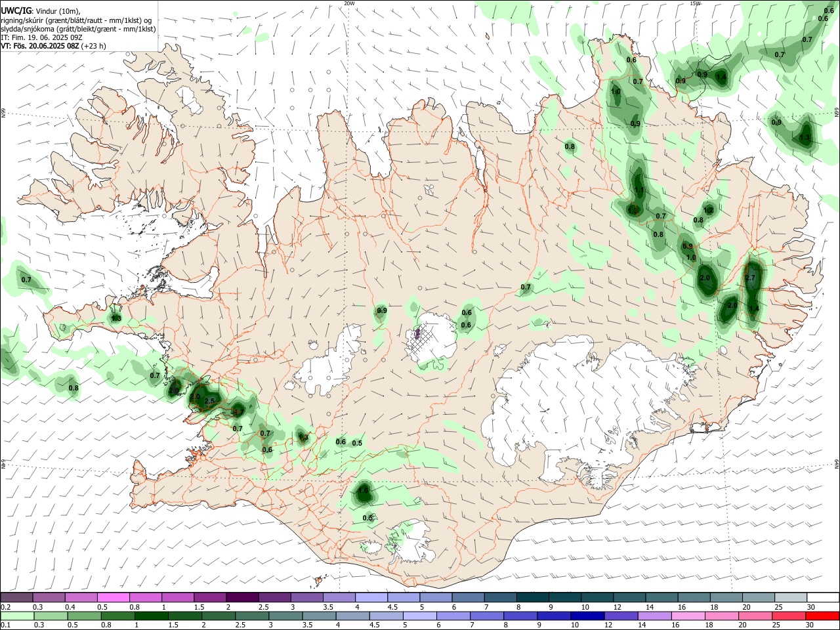The width and height of the screenshot is (840, 630).
Task: Click the 2.5 precipitation value on the map
Action: (x=210, y=401)
